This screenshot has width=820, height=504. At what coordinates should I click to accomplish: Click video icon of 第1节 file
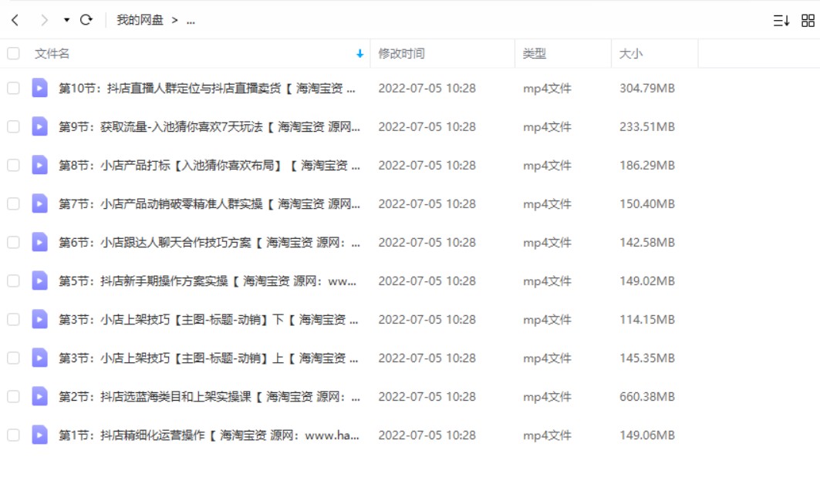coord(40,435)
